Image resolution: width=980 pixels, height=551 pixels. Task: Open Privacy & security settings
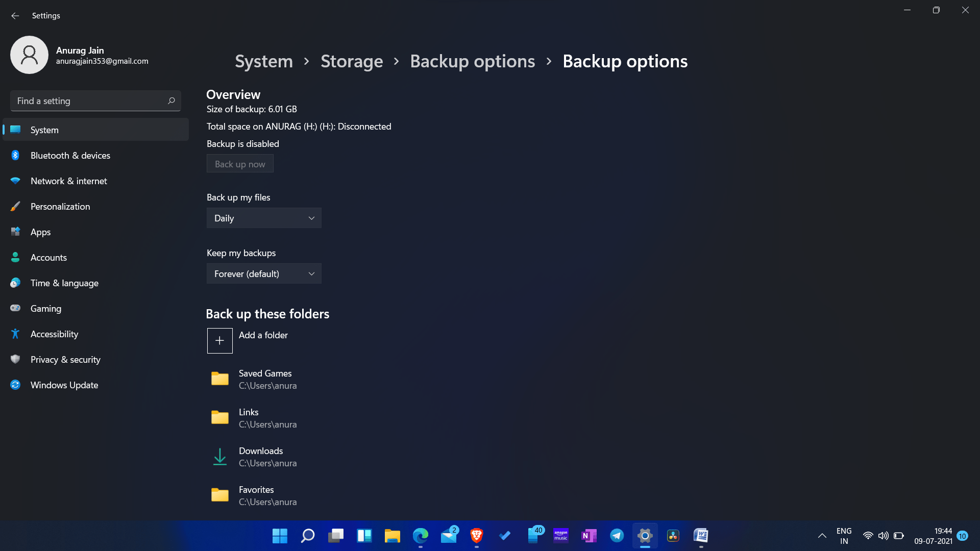click(x=65, y=359)
